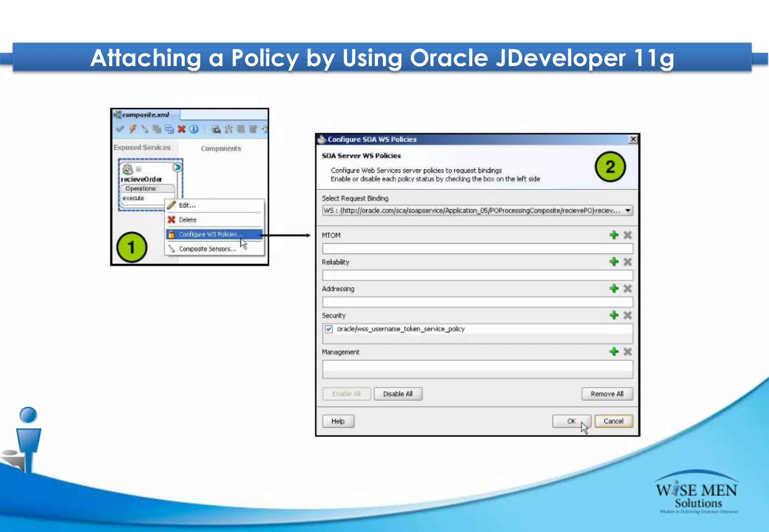The image size is (769, 532).
Task: Choose Edit from the context menu
Action: [187, 205]
